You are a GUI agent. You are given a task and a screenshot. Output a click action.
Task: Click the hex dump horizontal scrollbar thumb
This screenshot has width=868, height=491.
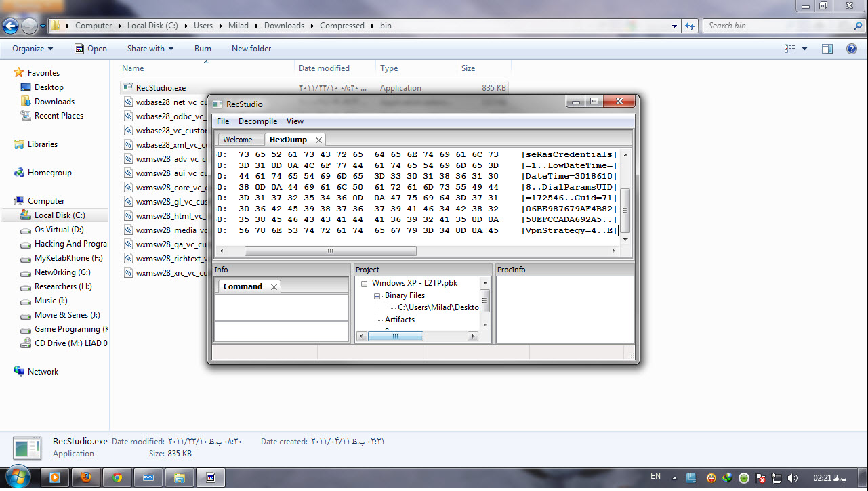330,251
